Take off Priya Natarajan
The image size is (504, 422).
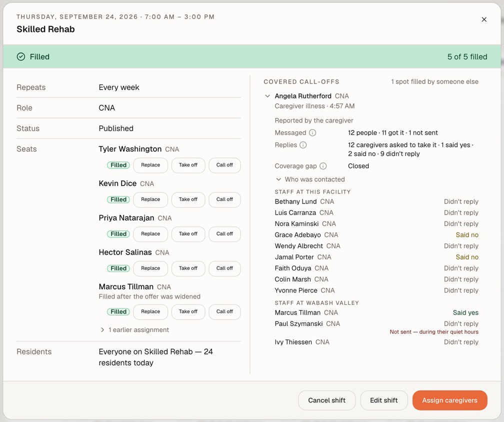(188, 234)
